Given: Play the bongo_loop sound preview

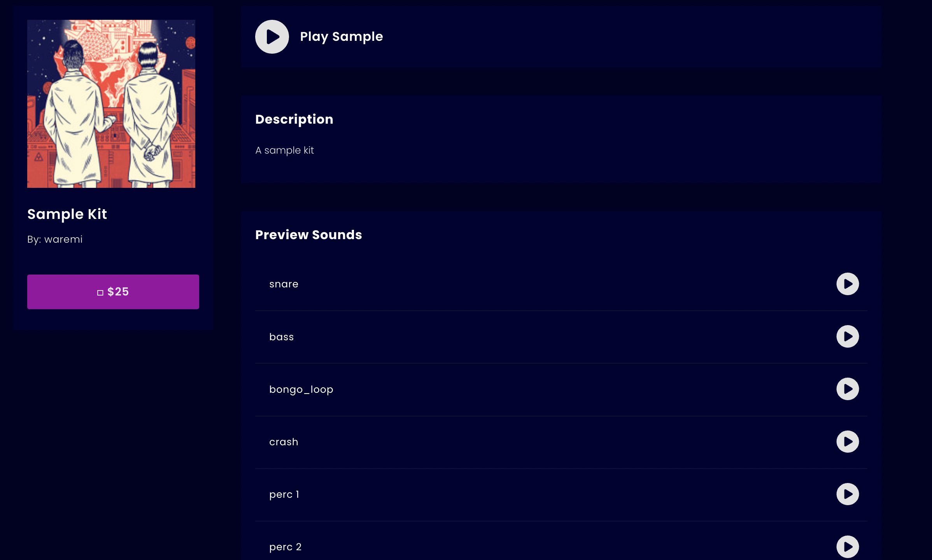Looking at the screenshot, I should click(x=848, y=389).
